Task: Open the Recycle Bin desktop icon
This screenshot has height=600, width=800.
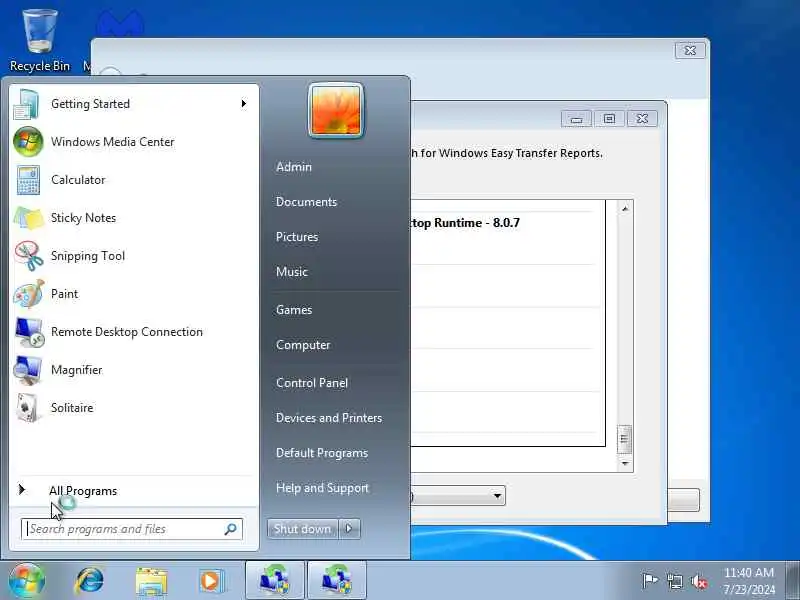Action: click(40, 40)
